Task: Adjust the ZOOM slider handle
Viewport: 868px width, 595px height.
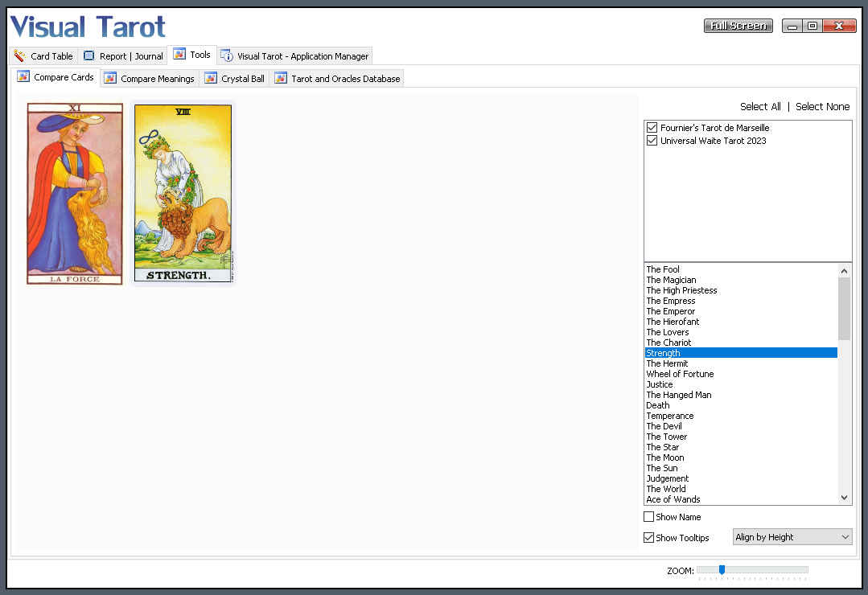Action: coord(722,569)
